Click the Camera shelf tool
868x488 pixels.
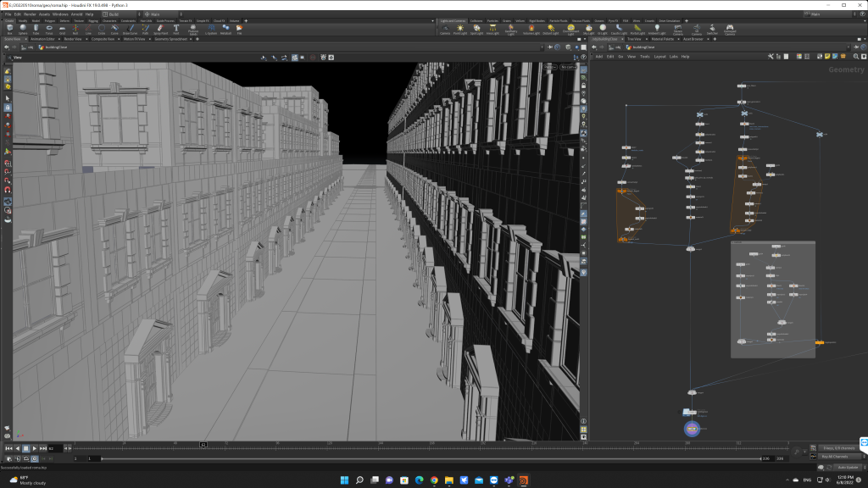pyautogui.click(x=444, y=28)
